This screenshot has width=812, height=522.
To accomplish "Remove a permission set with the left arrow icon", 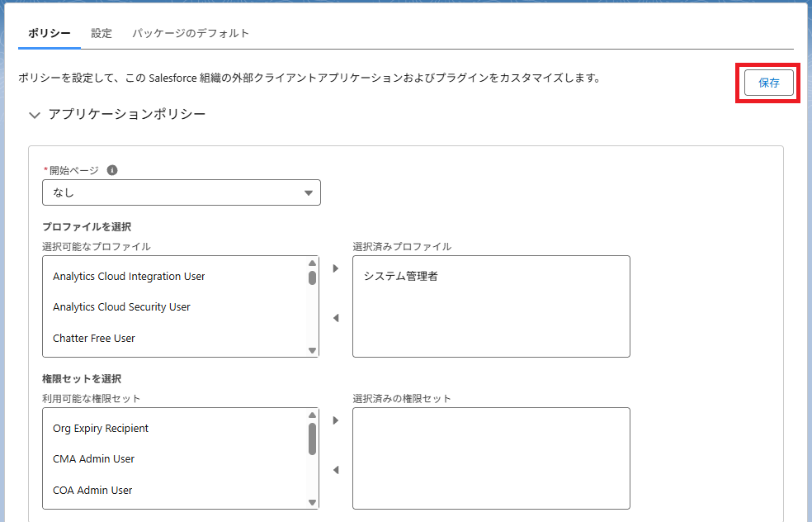I will click(336, 470).
